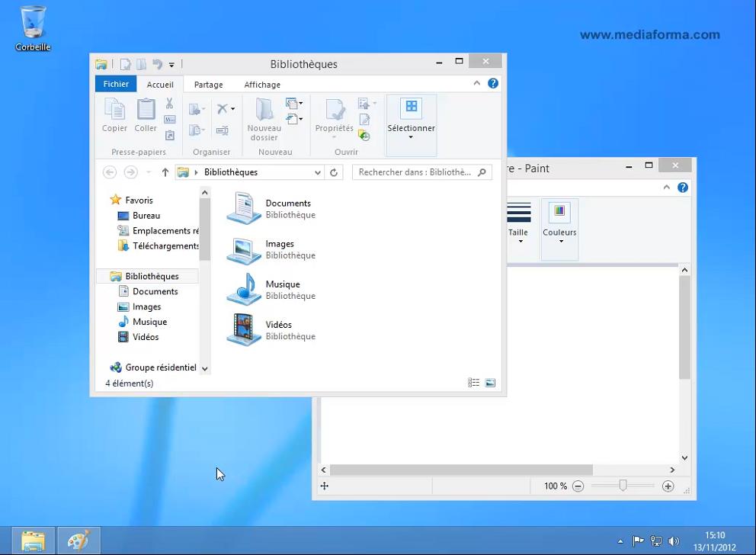Switch to large icons view in status bar
This screenshot has height=555, width=756.
490,383
